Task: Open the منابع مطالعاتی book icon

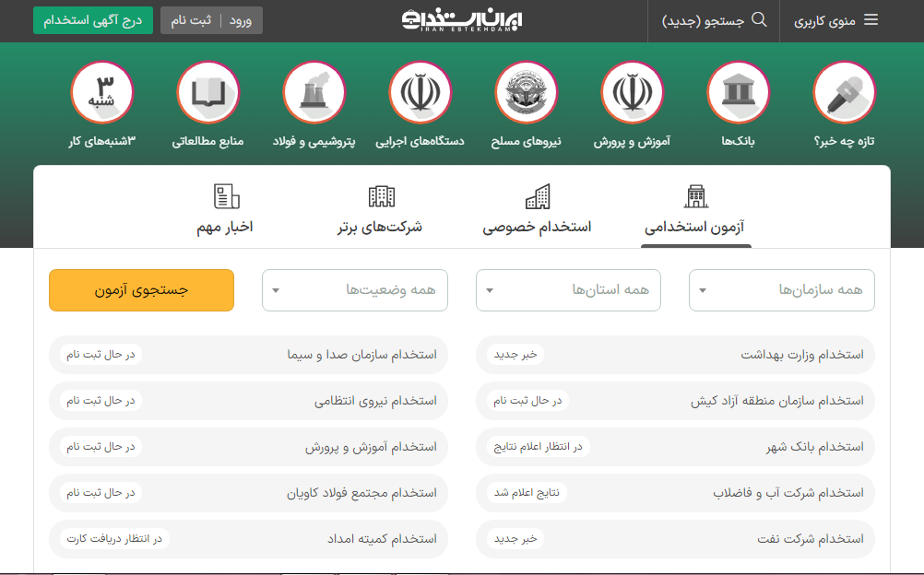Action: pyautogui.click(x=207, y=92)
